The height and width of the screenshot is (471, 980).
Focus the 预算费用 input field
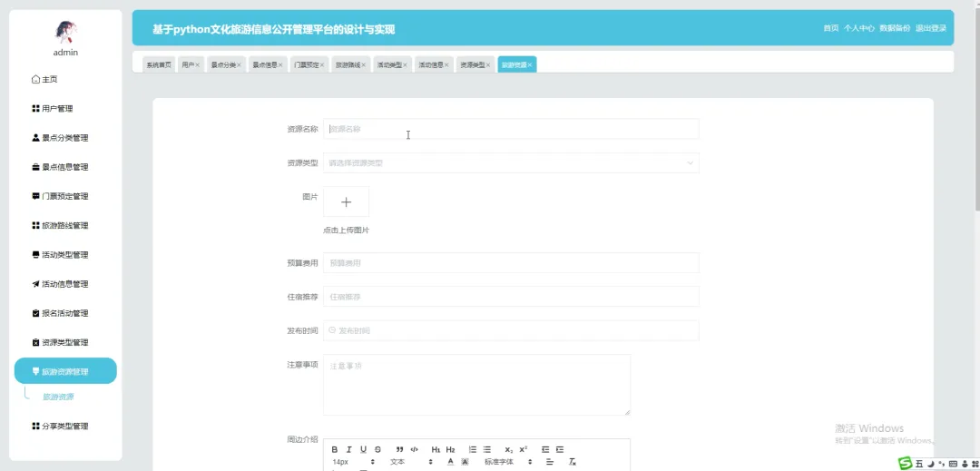tap(511, 263)
